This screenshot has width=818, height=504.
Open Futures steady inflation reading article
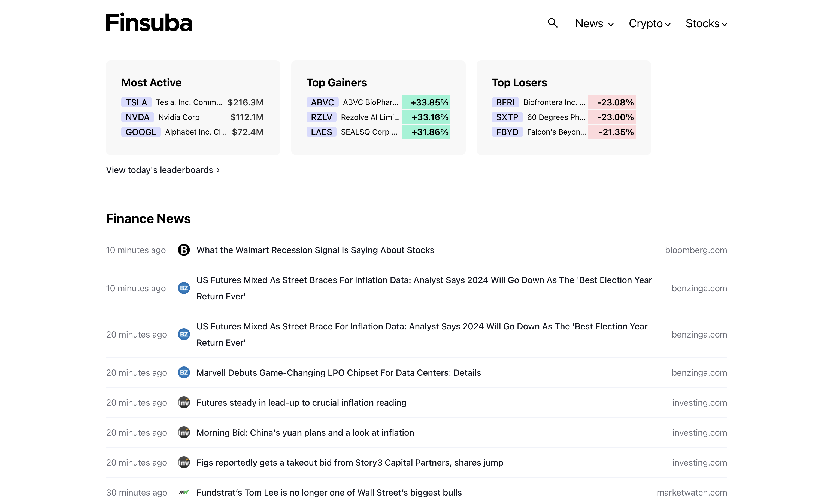point(301,403)
